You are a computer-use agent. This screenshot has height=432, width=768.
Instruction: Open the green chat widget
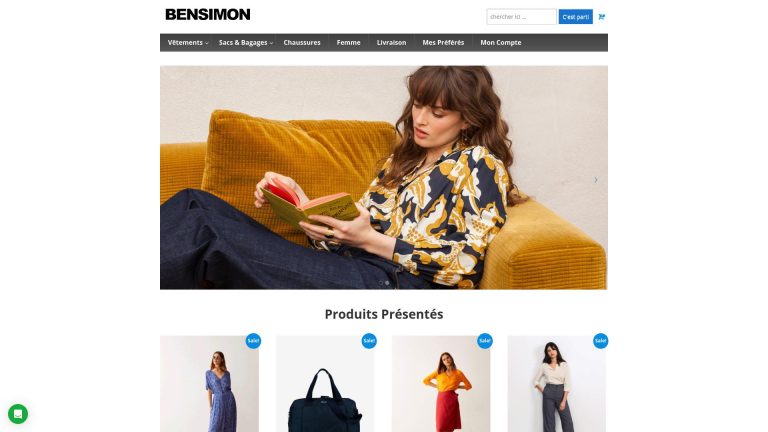(x=18, y=414)
